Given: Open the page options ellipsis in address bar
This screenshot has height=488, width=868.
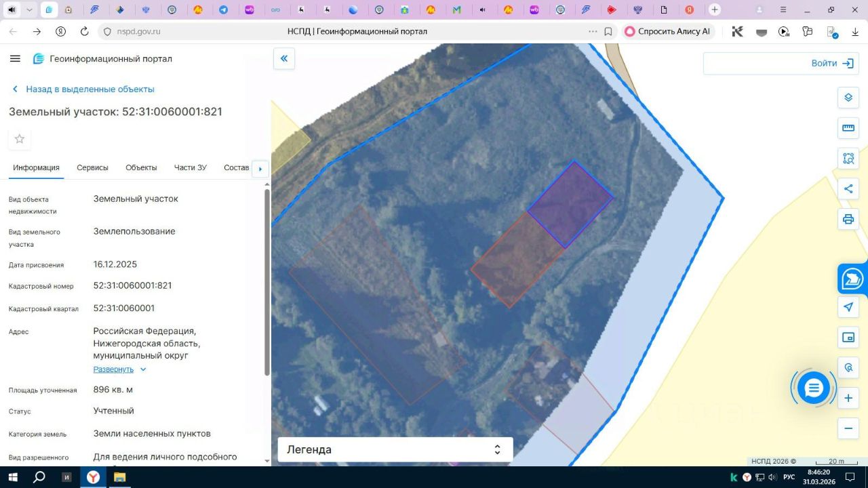Looking at the screenshot, I should (x=593, y=31).
